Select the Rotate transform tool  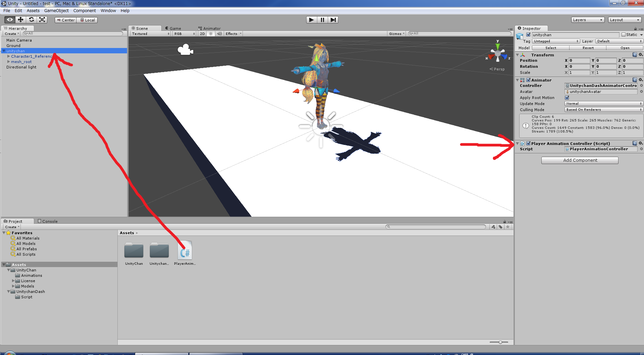pos(31,20)
